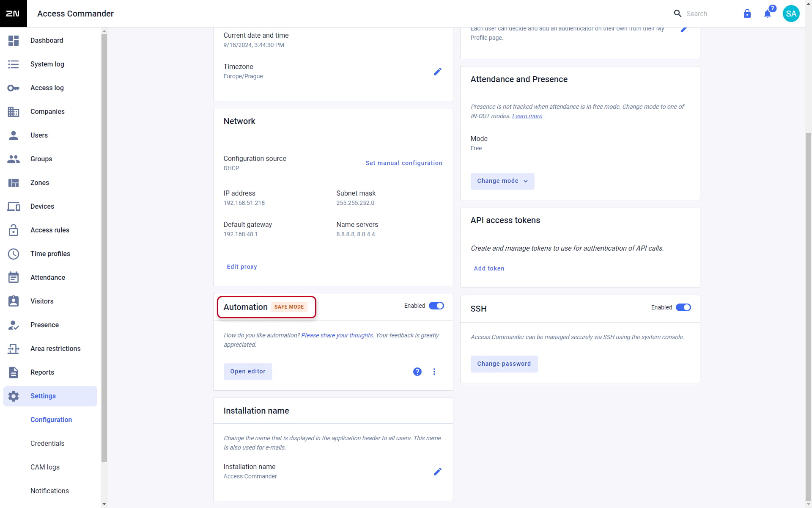Open Please share your thoughts link
The width and height of the screenshot is (812, 508).
pyautogui.click(x=337, y=335)
